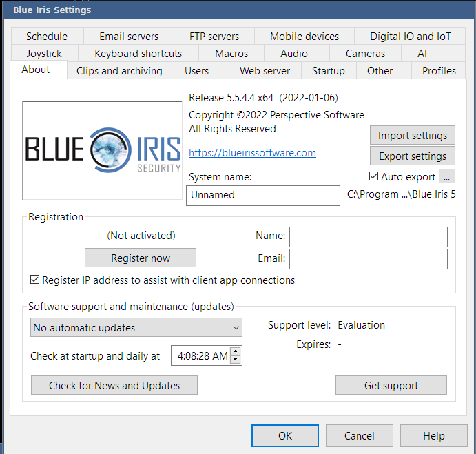The width and height of the screenshot is (476, 454).
Task: Click the Register now button
Action: coord(141,258)
